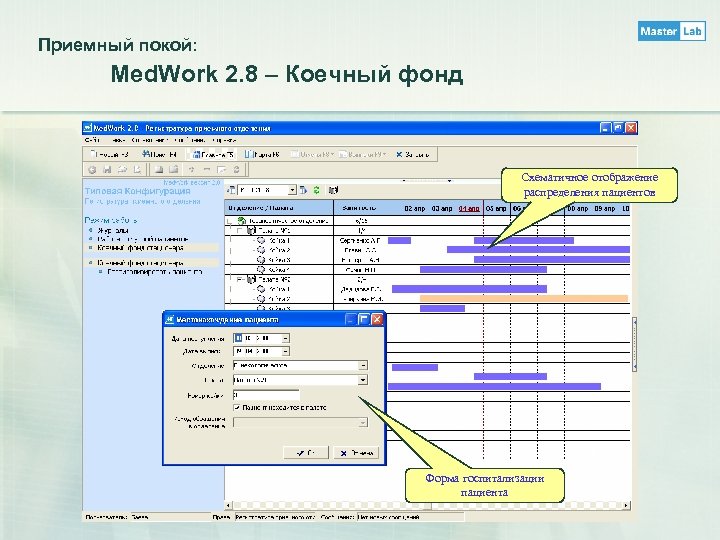The width and height of the screenshot is (720, 540).
Task: Open the period combo box above the chart
Action: point(292,190)
